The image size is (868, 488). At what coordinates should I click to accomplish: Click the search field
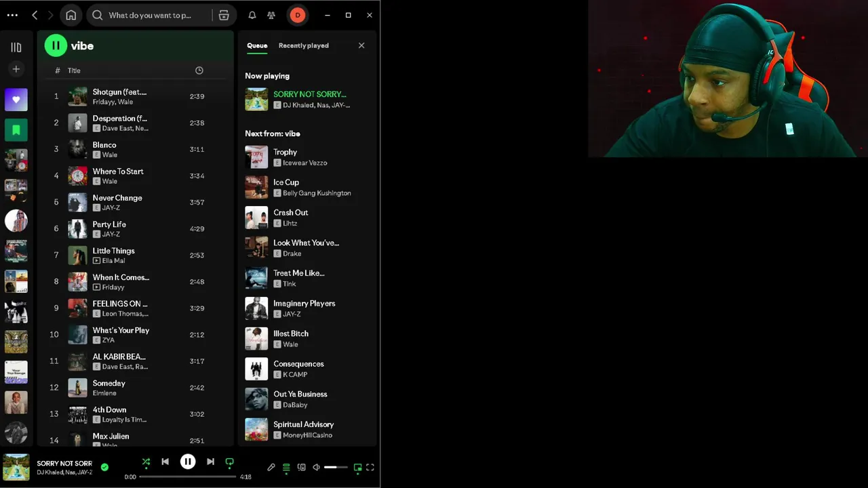click(149, 15)
